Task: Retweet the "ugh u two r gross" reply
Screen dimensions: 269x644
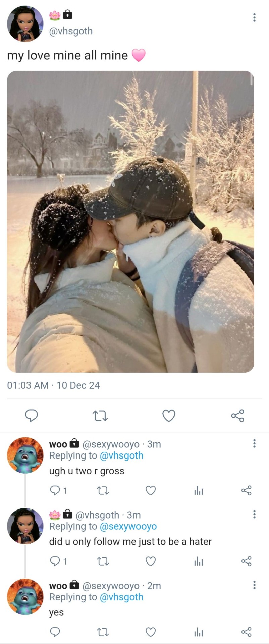Action: 103,491
